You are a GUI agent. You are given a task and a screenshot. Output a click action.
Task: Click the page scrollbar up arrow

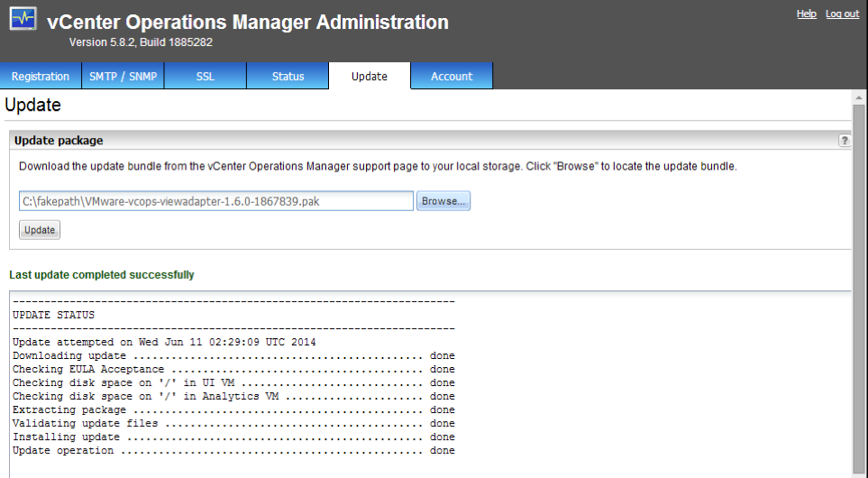click(859, 97)
